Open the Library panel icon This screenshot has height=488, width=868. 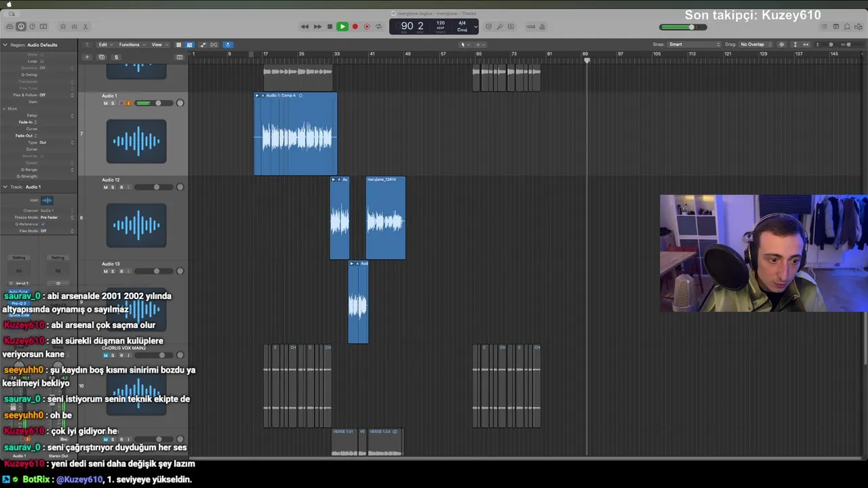point(9,26)
